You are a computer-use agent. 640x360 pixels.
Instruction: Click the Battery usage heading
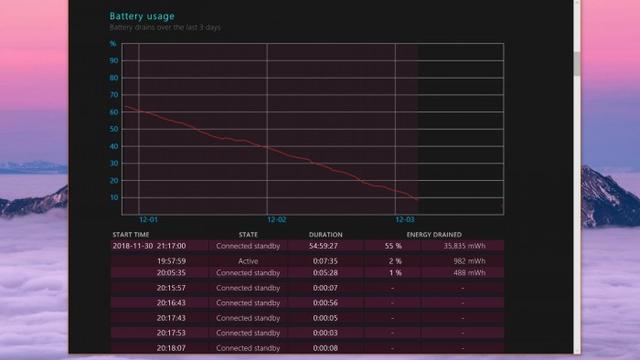(x=142, y=16)
